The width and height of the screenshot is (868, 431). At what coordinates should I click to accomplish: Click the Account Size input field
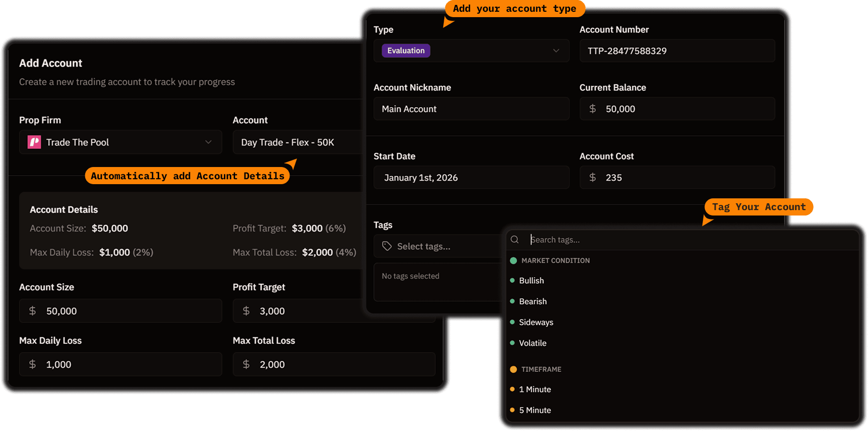[121, 311]
